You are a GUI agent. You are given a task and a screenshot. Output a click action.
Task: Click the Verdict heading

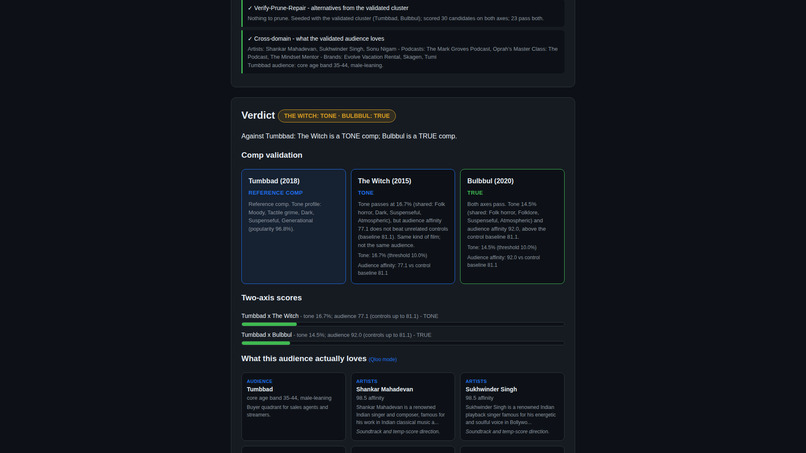tap(258, 115)
